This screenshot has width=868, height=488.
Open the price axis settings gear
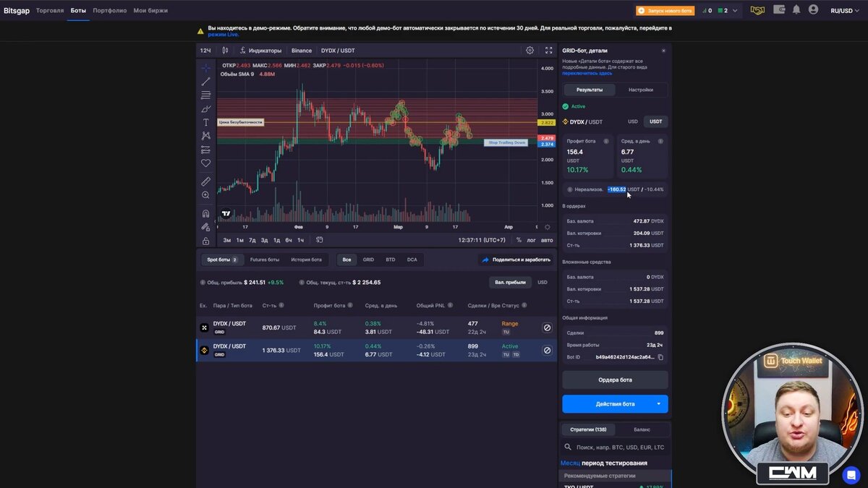547,227
